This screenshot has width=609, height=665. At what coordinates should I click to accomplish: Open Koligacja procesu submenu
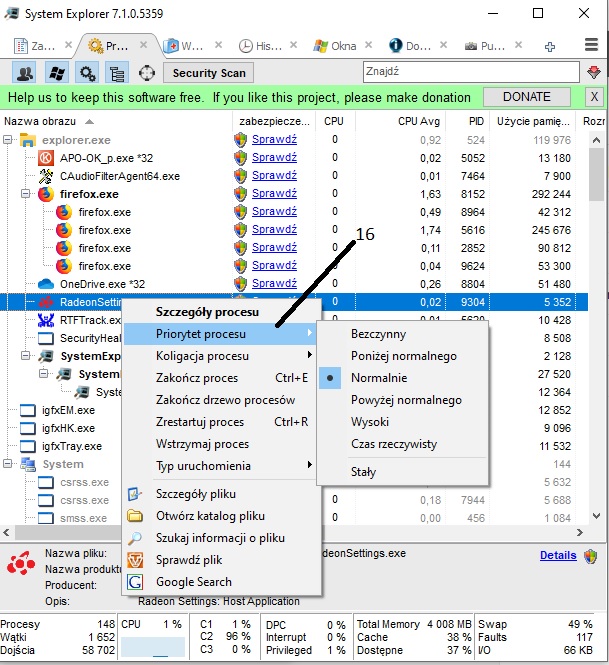[x=220, y=356]
